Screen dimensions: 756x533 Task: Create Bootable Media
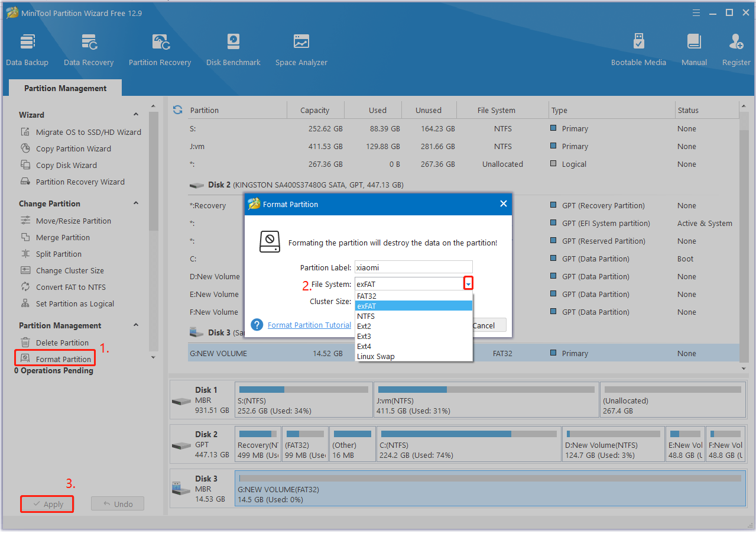pos(638,50)
